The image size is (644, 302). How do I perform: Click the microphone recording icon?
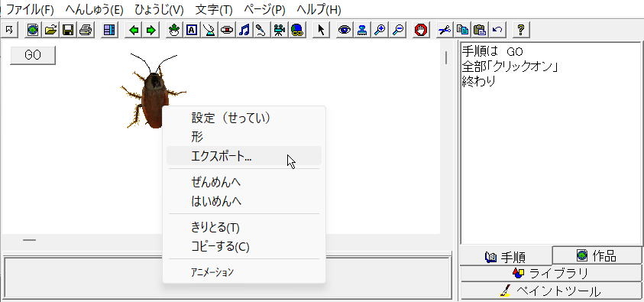[261, 30]
